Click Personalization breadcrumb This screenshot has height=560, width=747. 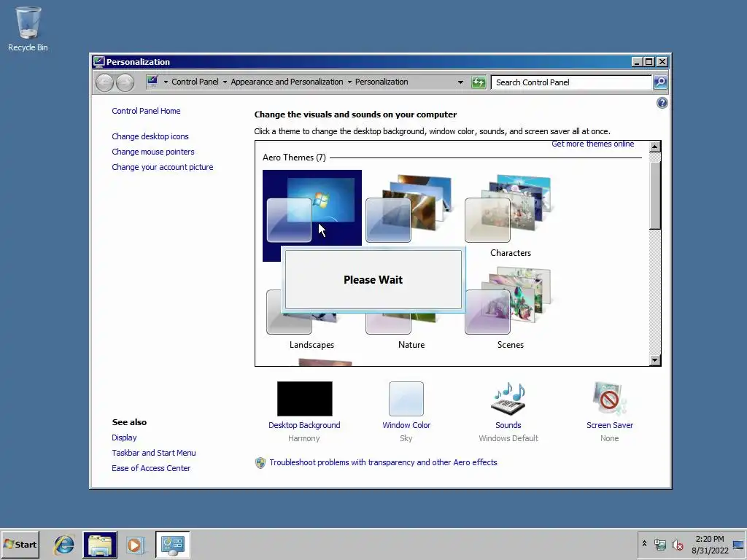point(382,82)
